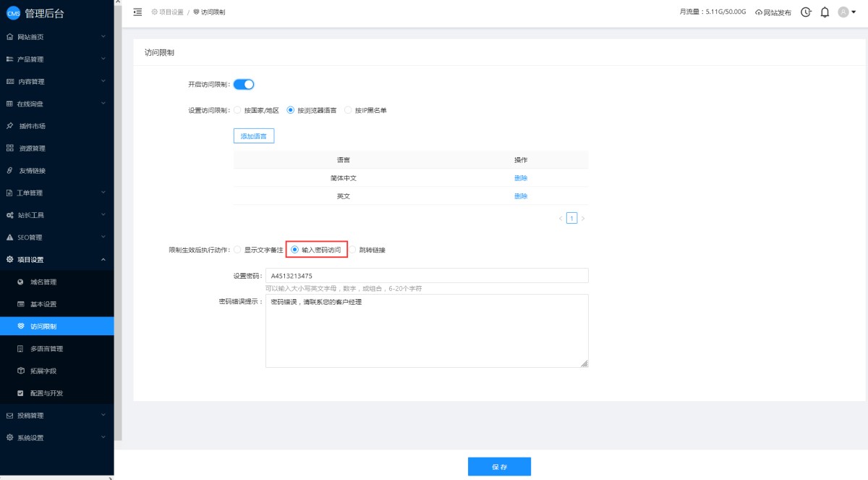Viewport: 868px width, 480px height.
Task: Select the 按国家/地区 radio option
Action: (x=237, y=111)
